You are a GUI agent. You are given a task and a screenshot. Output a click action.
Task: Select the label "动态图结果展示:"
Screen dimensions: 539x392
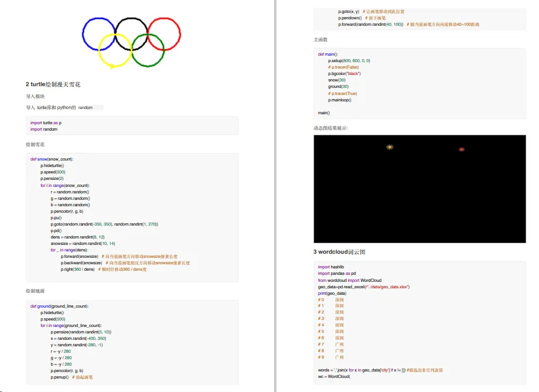(330, 128)
